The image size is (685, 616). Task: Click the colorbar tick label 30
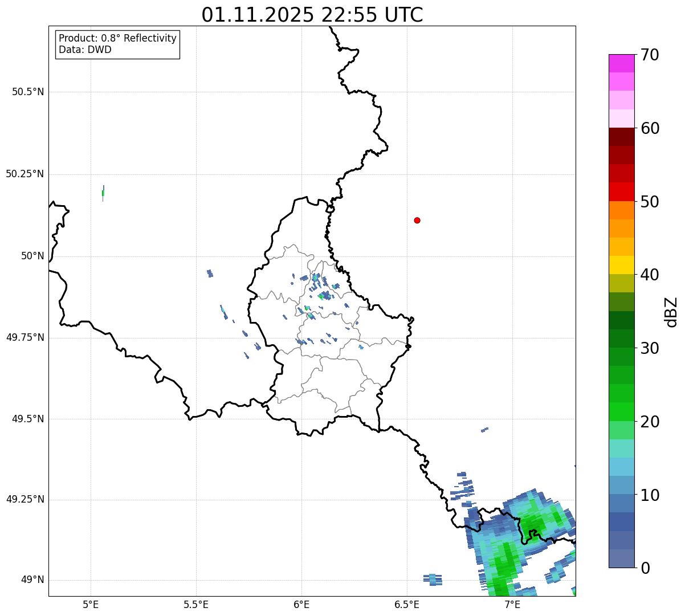click(650, 348)
